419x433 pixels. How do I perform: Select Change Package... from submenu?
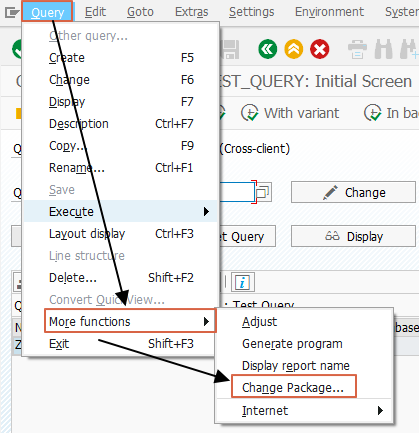coord(294,387)
